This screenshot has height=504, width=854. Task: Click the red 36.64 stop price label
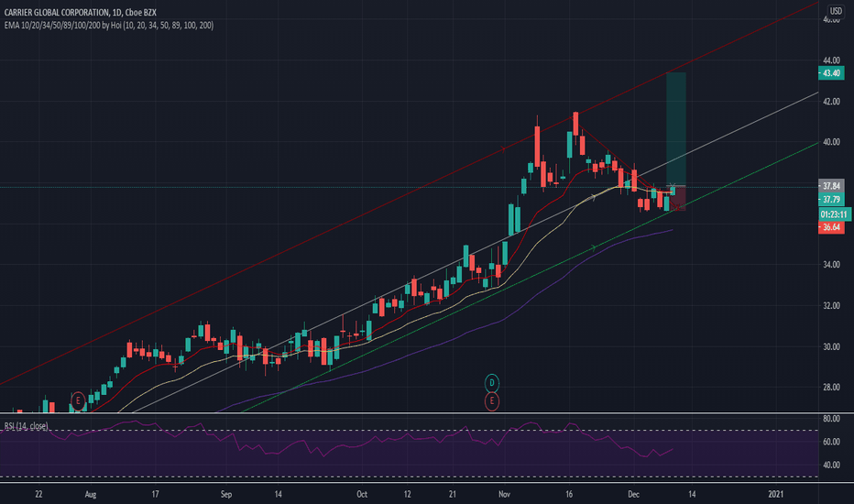(x=831, y=227)
